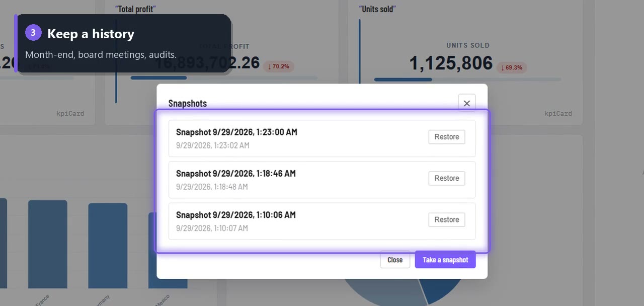Select the 'Snapshot 9/29/2026, 1:10:06 AM' title

coord(236,214)
